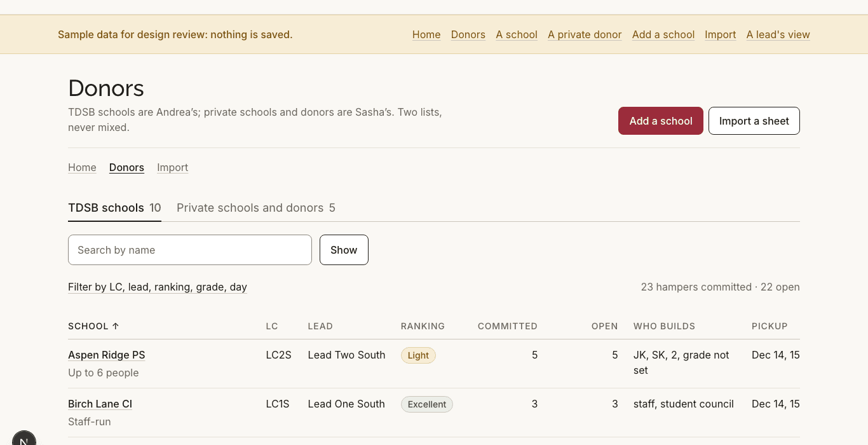Click the Excellent ranking badge for Birch Lane
The height and width of the screenshot is (445, 868).
pos(427,404)
